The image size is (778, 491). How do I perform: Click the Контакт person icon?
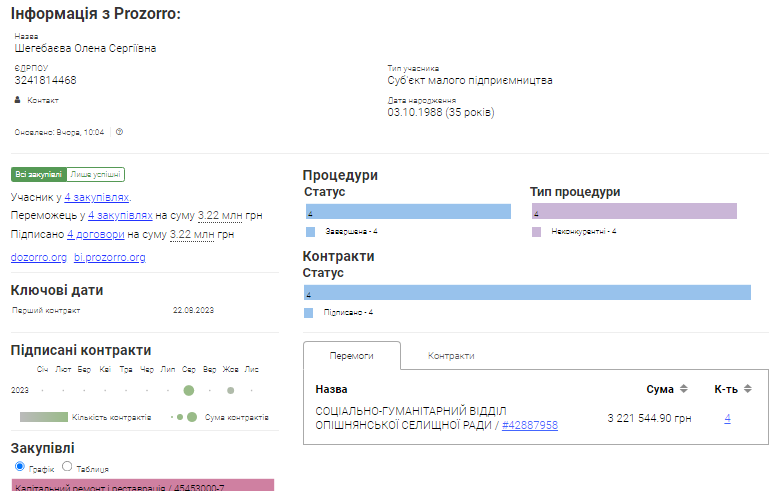pyautogui.click(x=17, y=100)
